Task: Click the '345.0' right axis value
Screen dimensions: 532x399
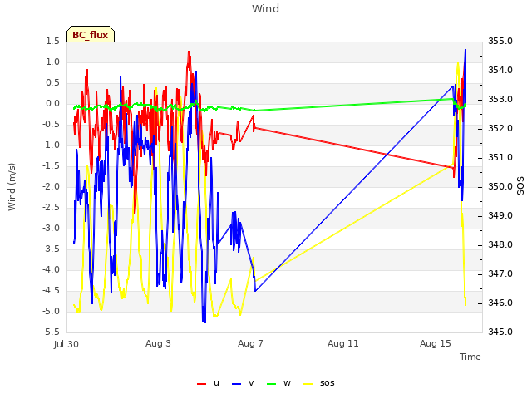Action: (500, 332)
